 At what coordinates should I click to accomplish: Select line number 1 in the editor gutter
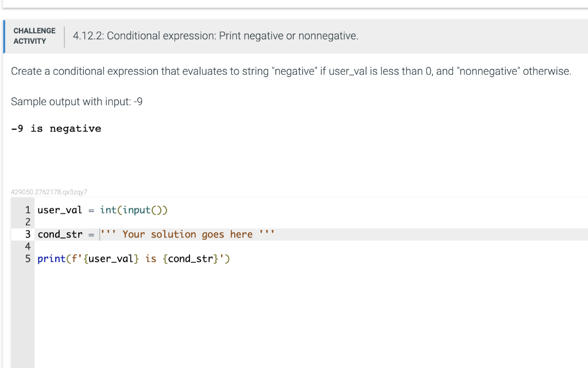click(x=27, y=210)
